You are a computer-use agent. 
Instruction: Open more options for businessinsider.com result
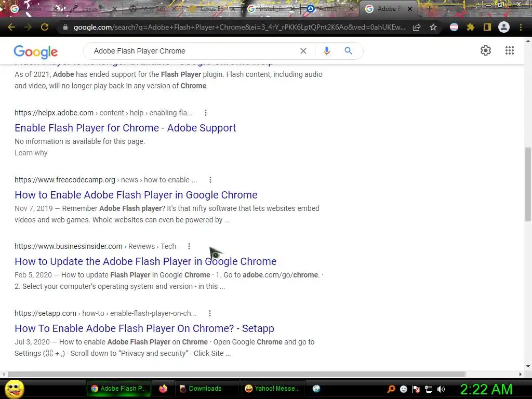tap(189, 246)
